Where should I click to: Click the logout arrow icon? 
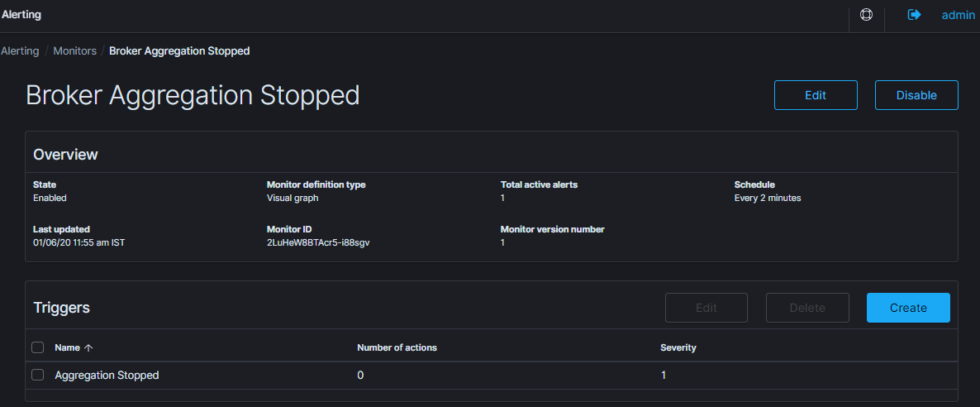coord(914,15)
